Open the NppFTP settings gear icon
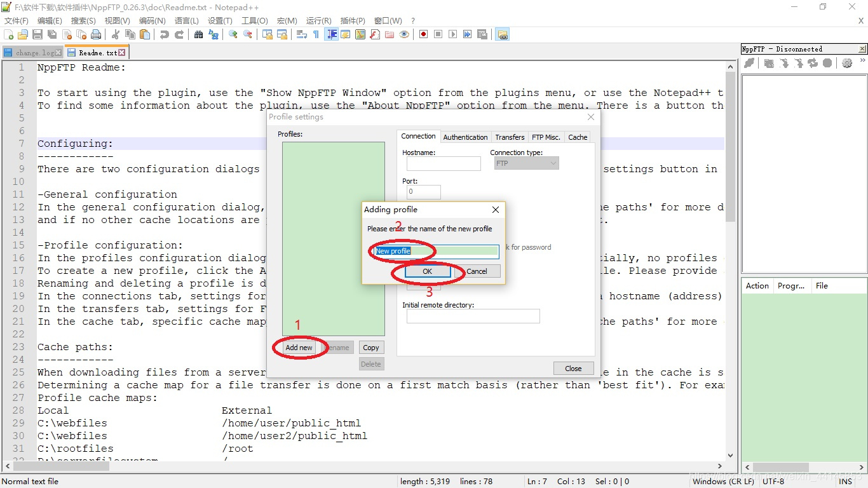868x488 pixels. [846, 63]
